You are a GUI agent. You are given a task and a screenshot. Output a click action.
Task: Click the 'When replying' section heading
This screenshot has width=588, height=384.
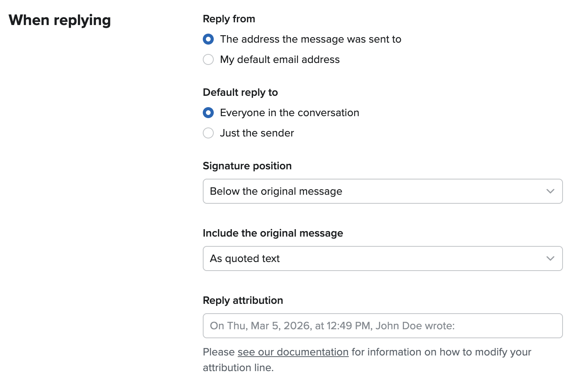pyautogui.click(x=60, y=20)
